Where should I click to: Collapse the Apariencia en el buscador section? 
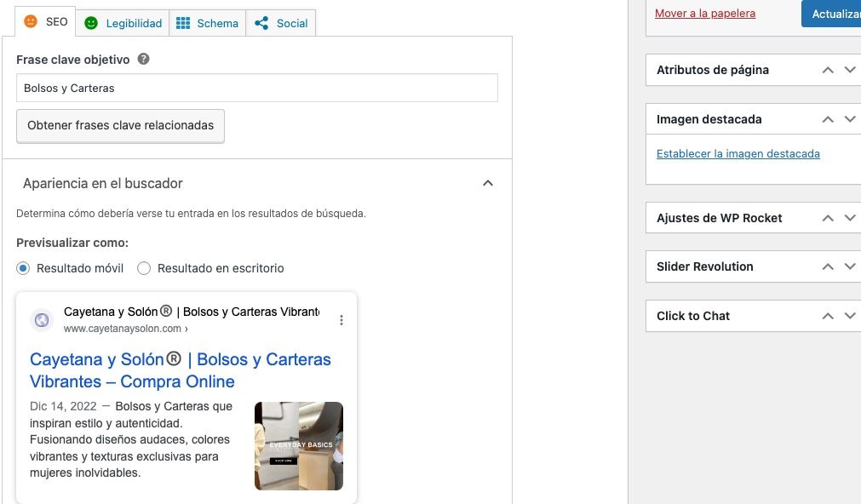point(488,183)
